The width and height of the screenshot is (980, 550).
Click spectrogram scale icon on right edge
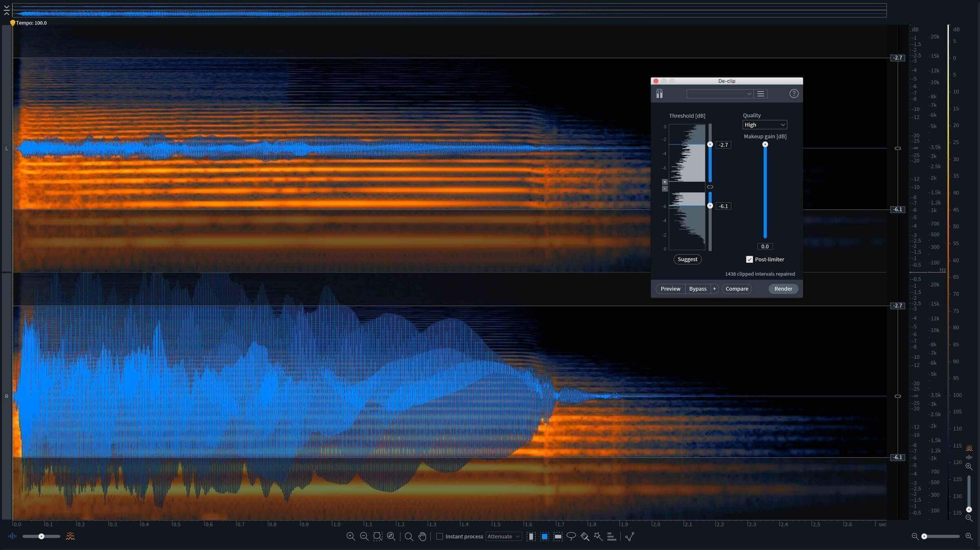(x=969, y=449)
